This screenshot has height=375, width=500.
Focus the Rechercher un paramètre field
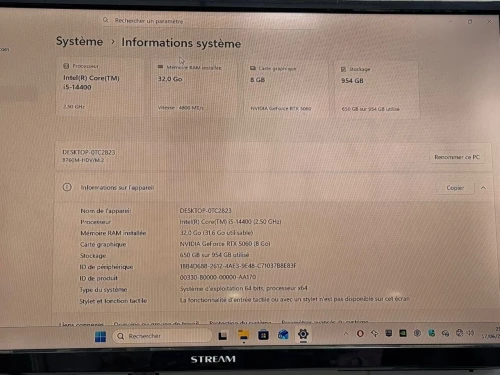pos(208,21)
